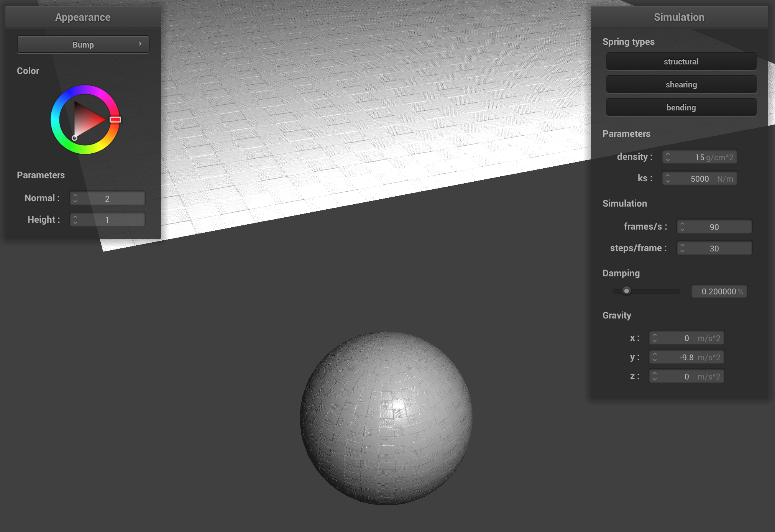Click the Damping slider knob
This screenshot has height=532, width=775.
[626, 291]
